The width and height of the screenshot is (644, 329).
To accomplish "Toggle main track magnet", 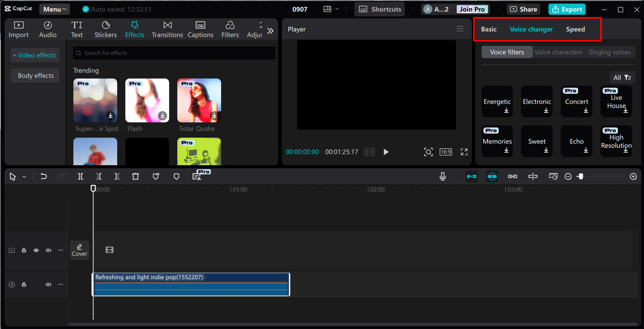I will (471, 176).
